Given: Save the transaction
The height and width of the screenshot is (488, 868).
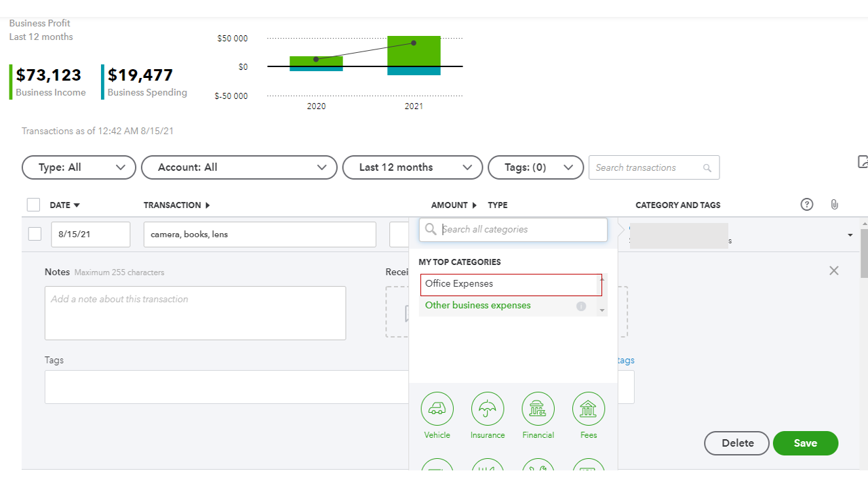Looking at the screenshot, I should pyautogui.click(x=806, y=443).
